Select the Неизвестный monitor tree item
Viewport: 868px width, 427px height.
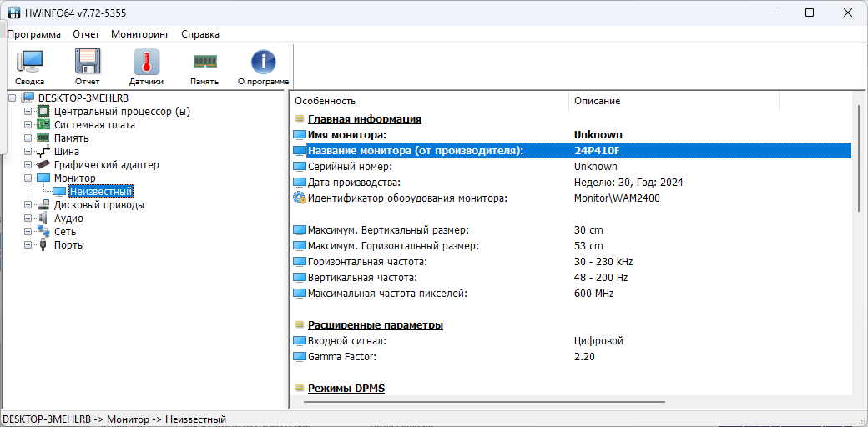[100, 192]
